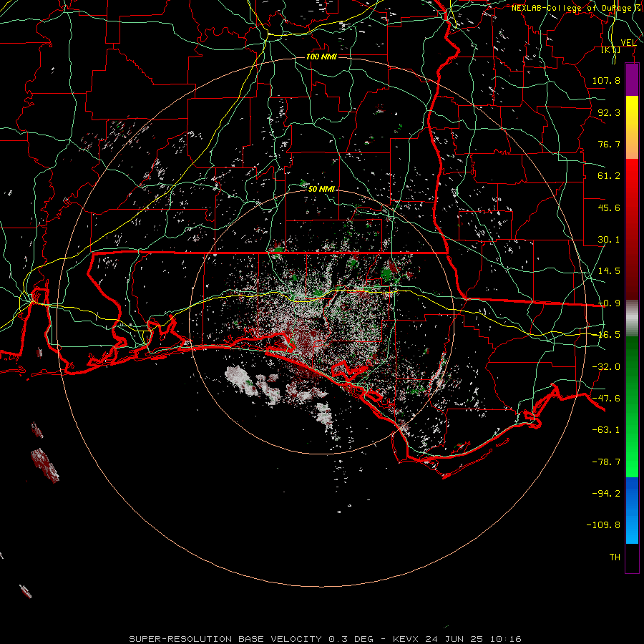Image resolution: width=644 pixels, height=644 pixels.
Task: Click the 107.8 value on the velocity scale
Action: tap(606, 80)
